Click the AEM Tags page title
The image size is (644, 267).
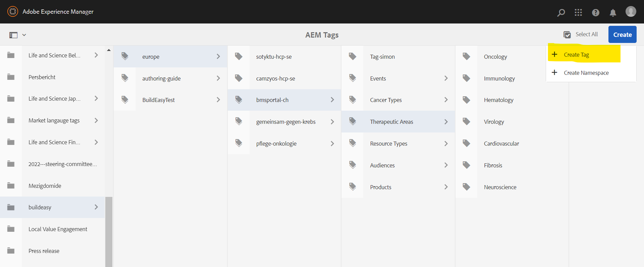[322, 35]
